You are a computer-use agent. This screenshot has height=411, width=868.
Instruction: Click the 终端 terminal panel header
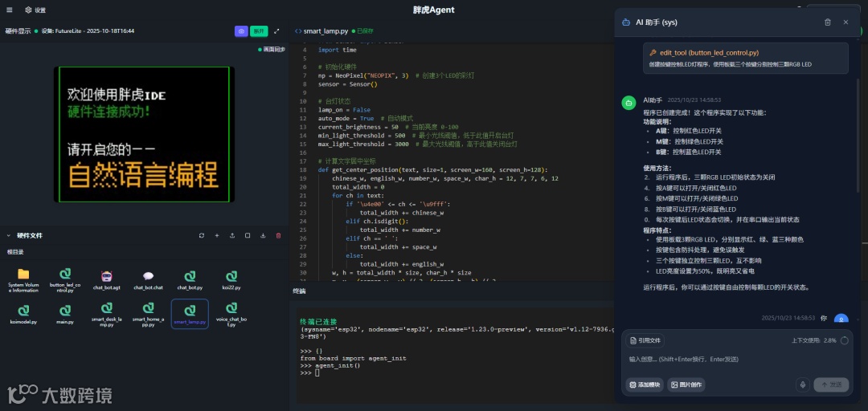pyautogui.click(x=300, y=291)
